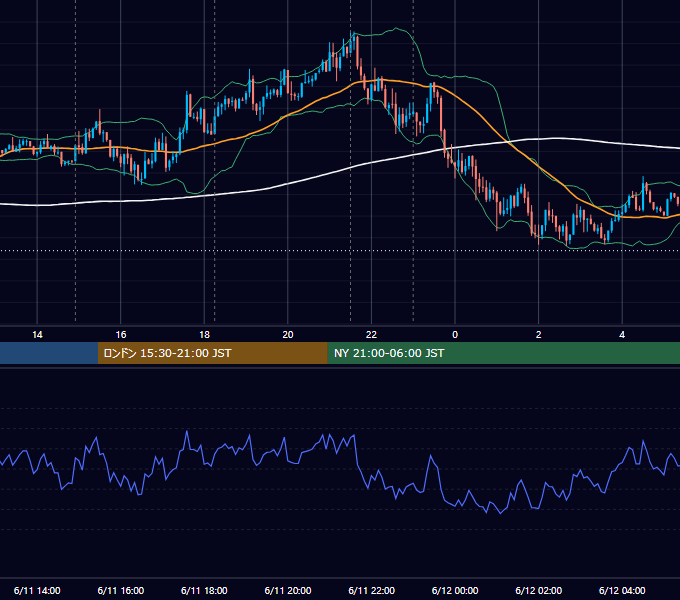Click the 18 hour label on price chart axis
The image size is (680, 600).
click(204, 335)
